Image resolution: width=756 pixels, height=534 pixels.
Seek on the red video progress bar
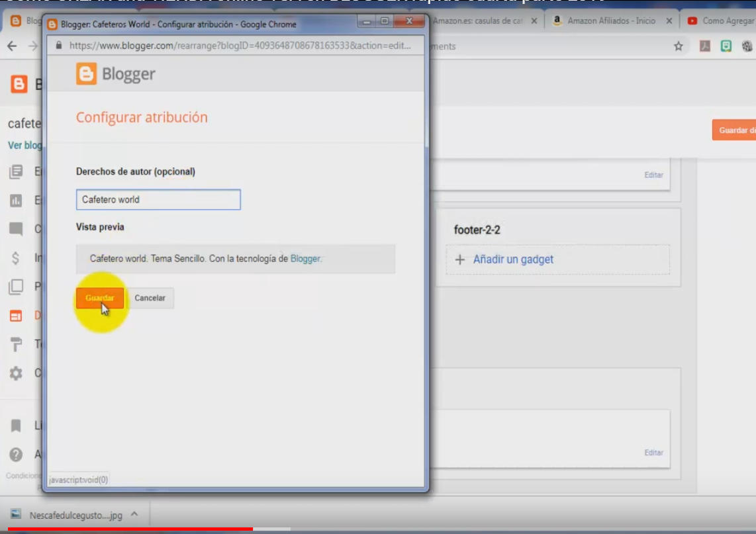click(130, 529)
